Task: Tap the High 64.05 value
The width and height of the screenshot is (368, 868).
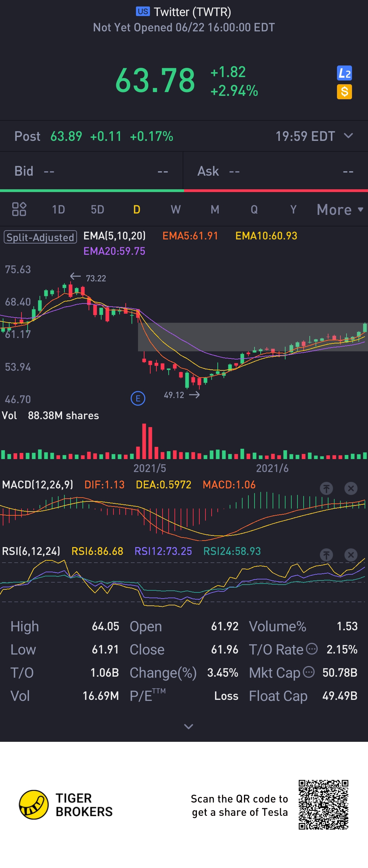Action: coord(105,626)
